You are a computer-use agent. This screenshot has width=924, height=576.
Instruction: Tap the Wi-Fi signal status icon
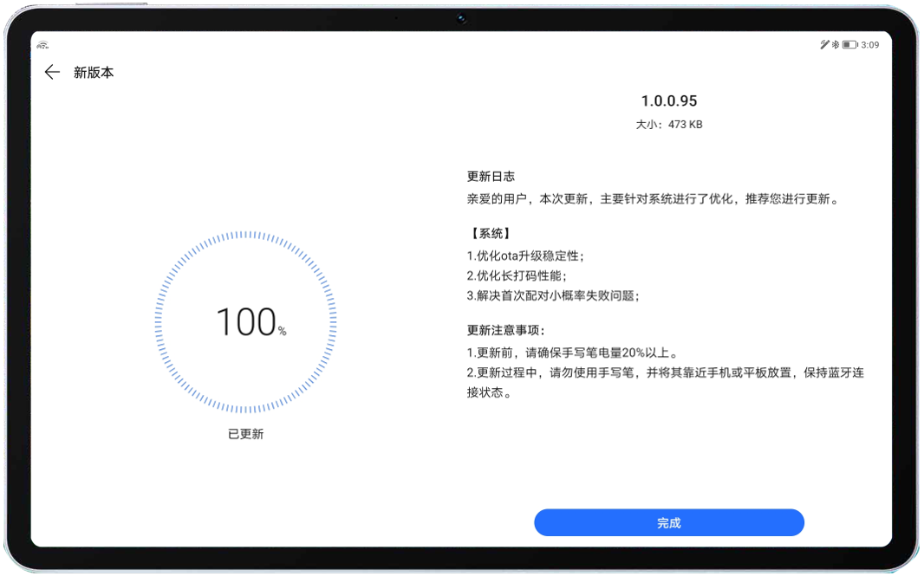click(x=43, y=45)
